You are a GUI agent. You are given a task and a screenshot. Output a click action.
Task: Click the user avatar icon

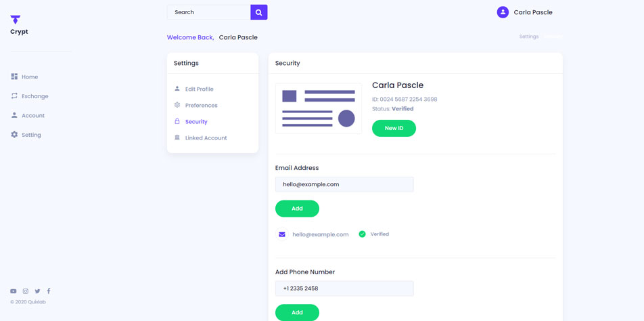pos(503,12)
